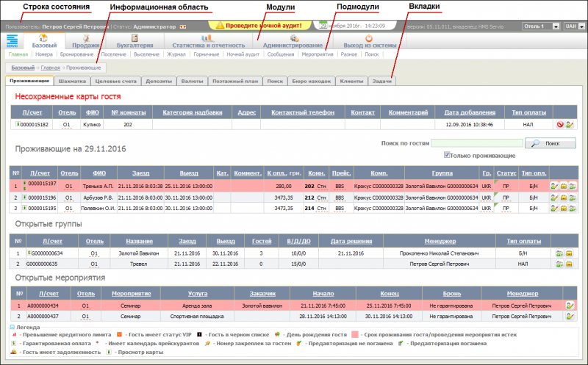Edit the unsaved guest card for Кулико
Image resolution: width=588 pixels, height=365 pixels.
[x=570, y=126]
